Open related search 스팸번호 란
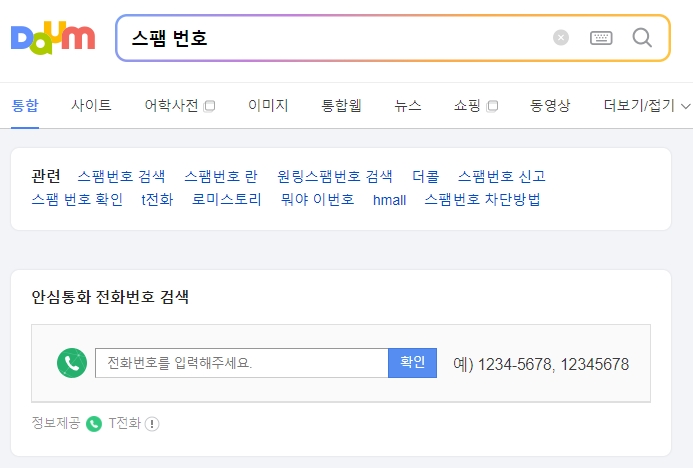 pyautogui.click(x=221, y=176)
